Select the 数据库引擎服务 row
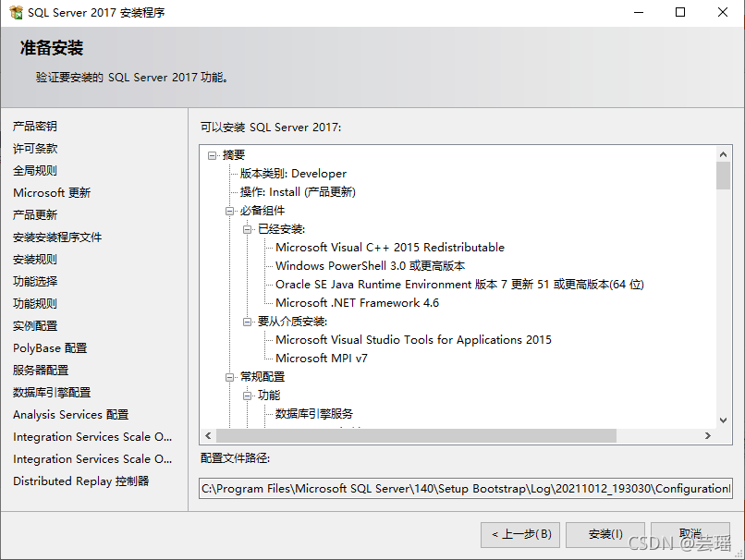 click(314, 414)
